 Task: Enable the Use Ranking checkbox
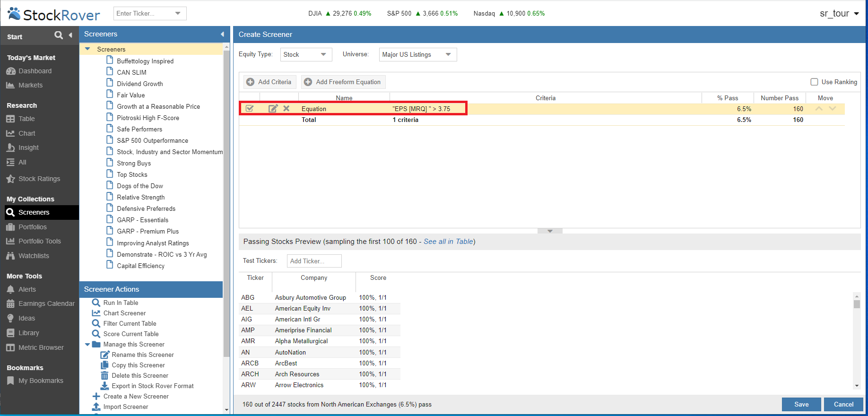(x=814, y=82)
